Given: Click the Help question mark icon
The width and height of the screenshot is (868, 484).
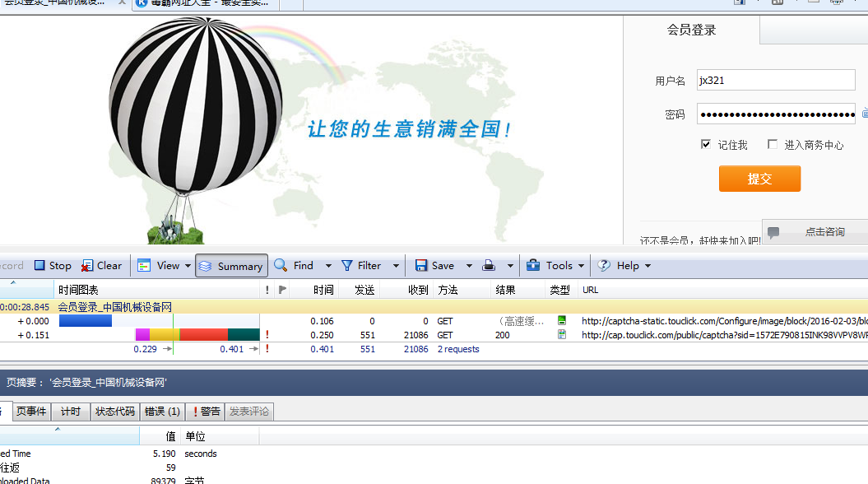Looking at the screenshot, I should (x=604, y=265).
